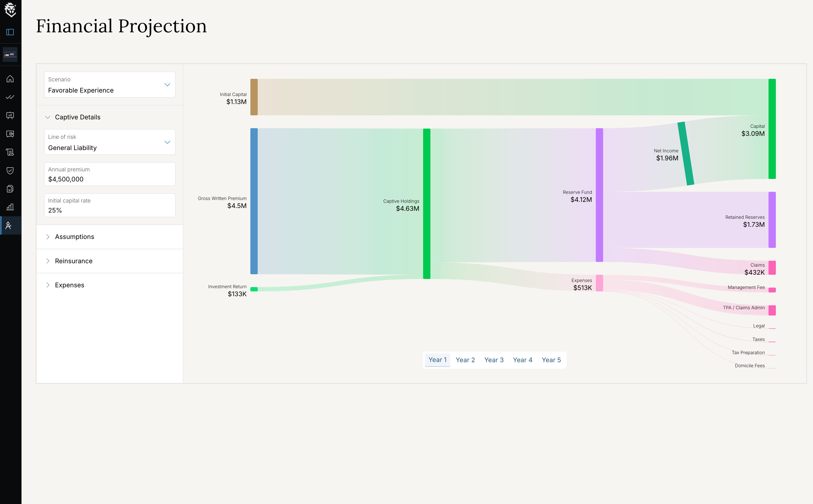Click the $4.63M Captive Holdings value
Viewport: 813px width, 504px height.
coord(407,209)
